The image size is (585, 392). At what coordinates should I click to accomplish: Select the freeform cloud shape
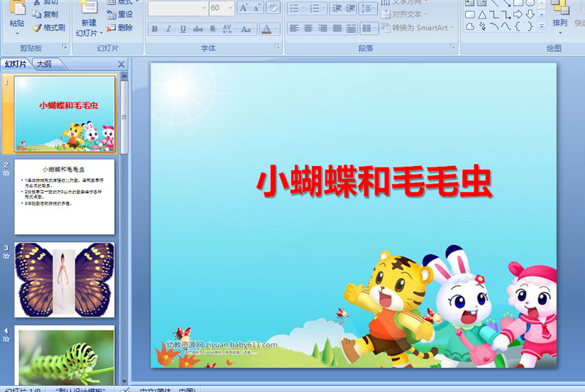[x=470, y=26]
